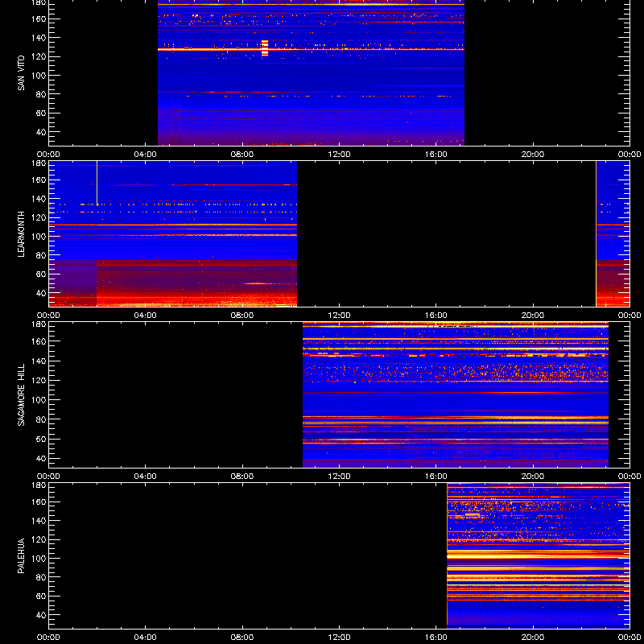Click the 04:00 label on San Vito time axis
The width and height of the screenshot is (644, 644).
(146, 155)
